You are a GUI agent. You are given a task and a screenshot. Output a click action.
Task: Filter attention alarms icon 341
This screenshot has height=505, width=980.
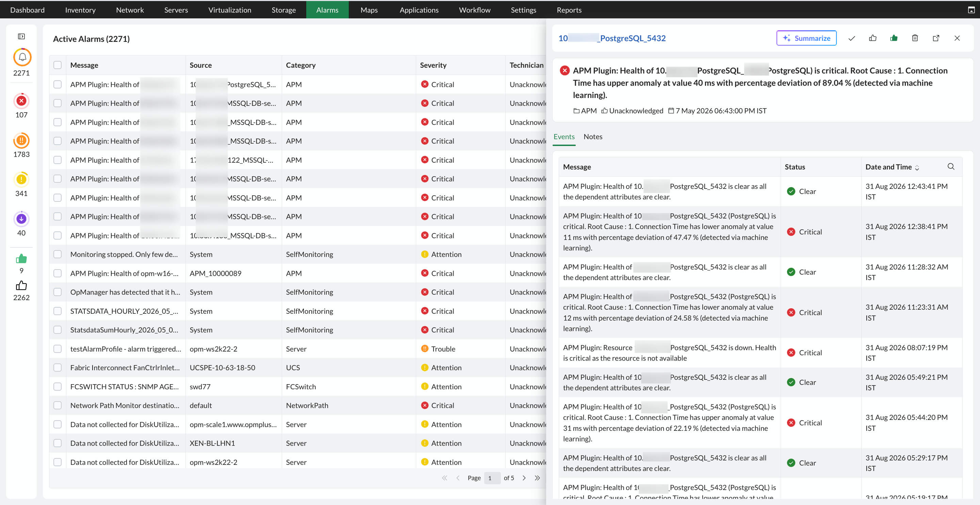(x=21, y=179)
